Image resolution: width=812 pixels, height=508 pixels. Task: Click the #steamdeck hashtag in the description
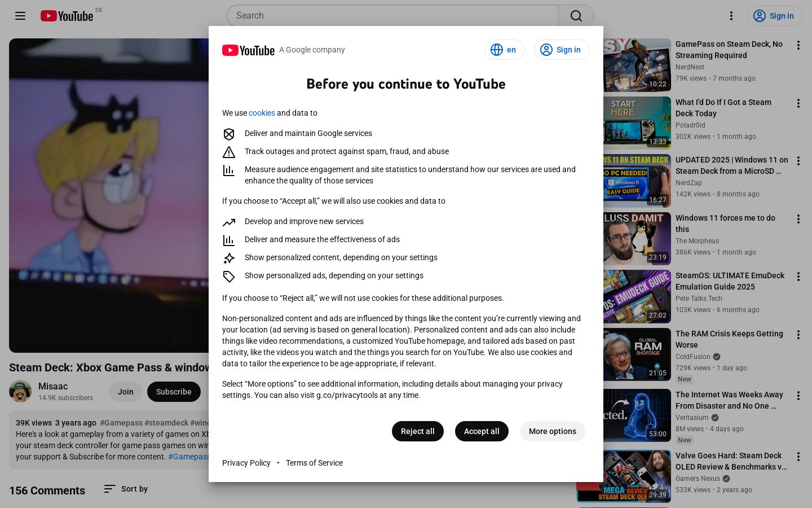(166, 423)
